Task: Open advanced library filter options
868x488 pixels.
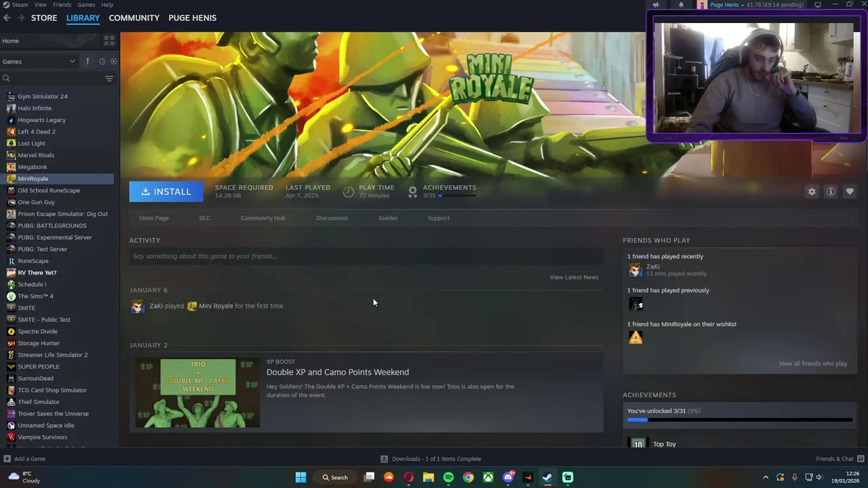Action: pyautogui.click(x=109, y=79)
